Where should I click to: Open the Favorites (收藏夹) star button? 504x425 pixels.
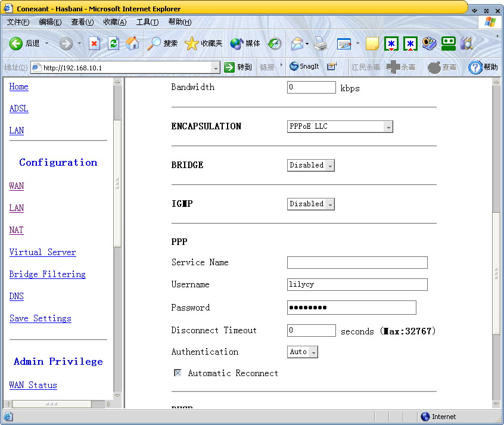203,44
